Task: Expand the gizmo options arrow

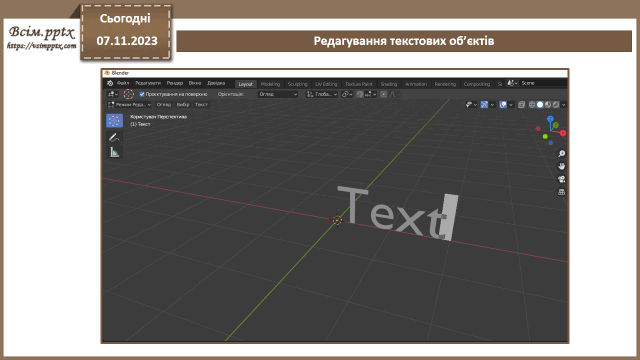Action: [492, 105]
